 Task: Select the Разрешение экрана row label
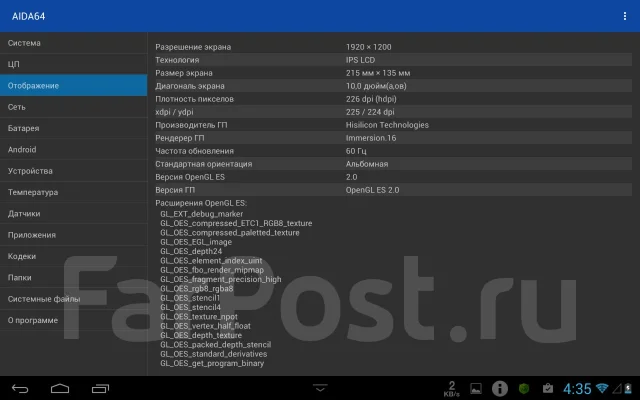pos(193,47)
